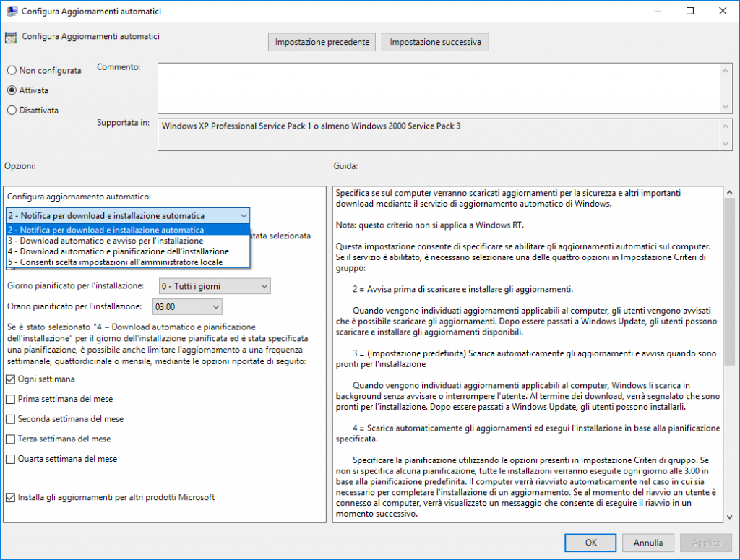
Task: Click the Impostazione successiva button
Action: click(x=435, y=43)
